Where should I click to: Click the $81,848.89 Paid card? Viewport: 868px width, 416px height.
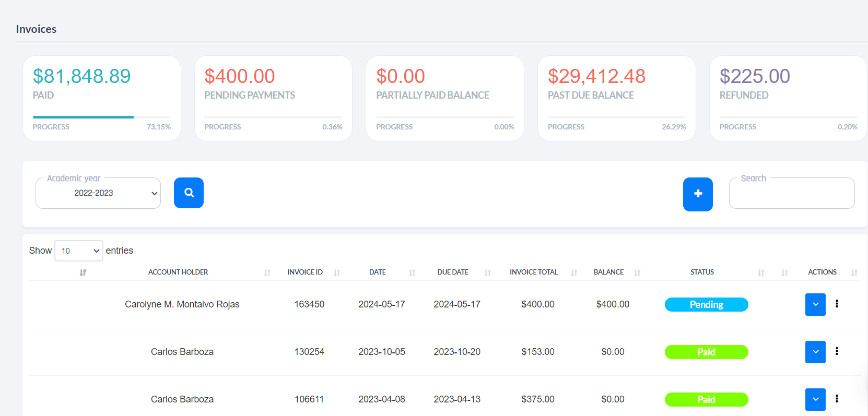(102, 98)
